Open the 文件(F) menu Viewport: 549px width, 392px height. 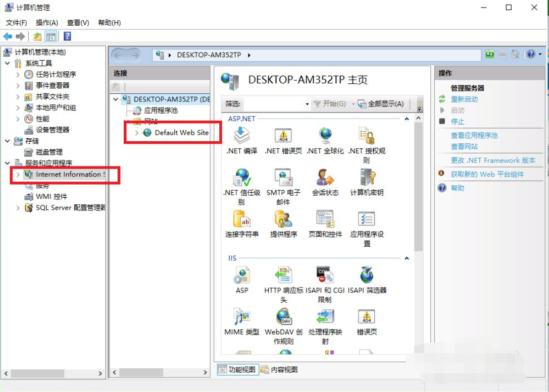tap(16, 23)
